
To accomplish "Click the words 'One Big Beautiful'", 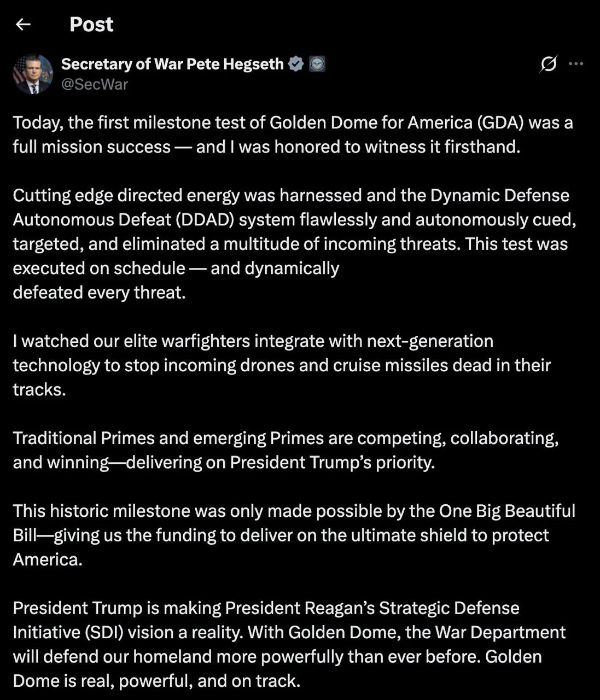I will (507, 511).
